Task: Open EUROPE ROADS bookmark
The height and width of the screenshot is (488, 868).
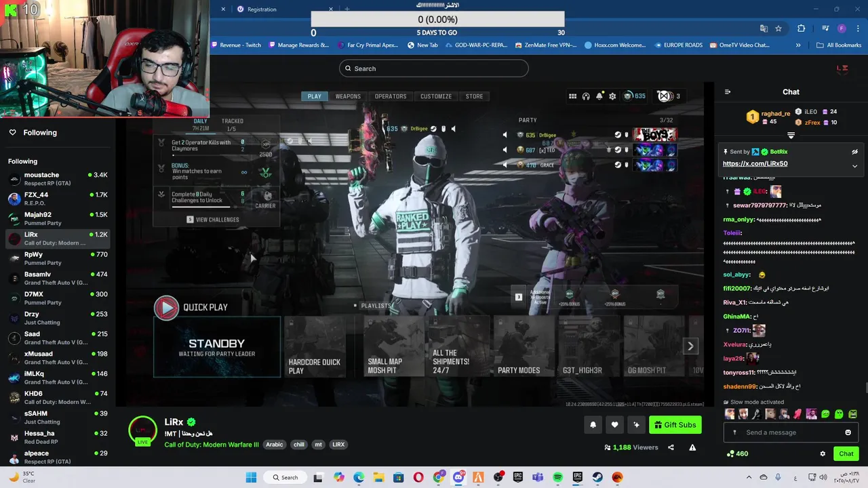Action: click(x=679, y=45)
